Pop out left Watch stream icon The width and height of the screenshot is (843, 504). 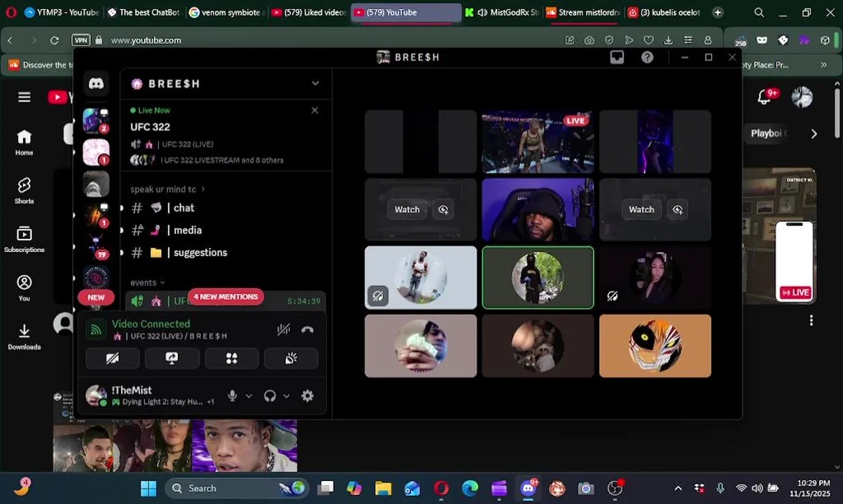(x=443, y=209)
